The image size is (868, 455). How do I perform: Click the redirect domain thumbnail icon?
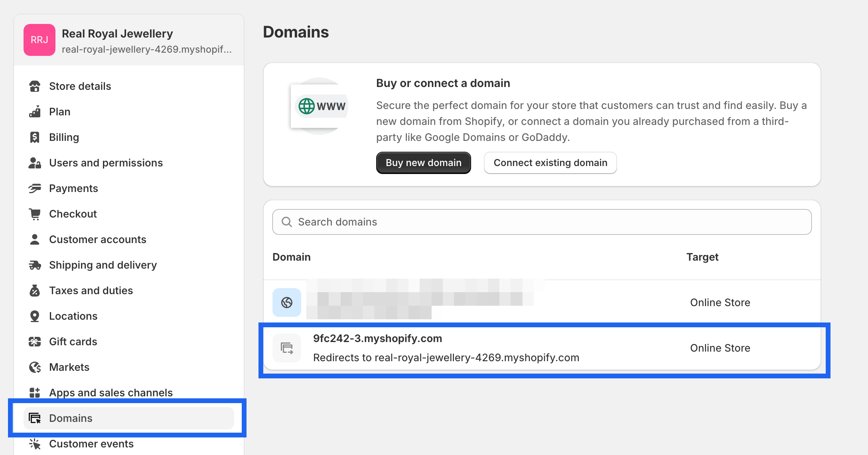[x=287, y=348]
